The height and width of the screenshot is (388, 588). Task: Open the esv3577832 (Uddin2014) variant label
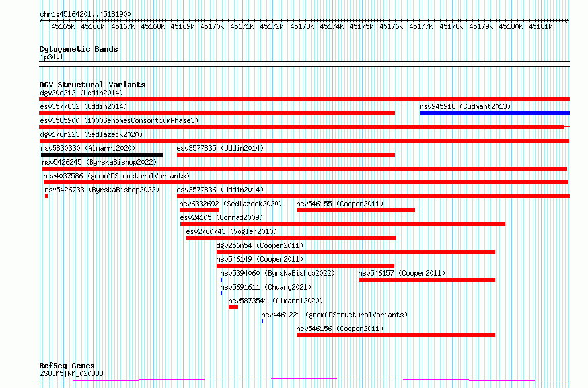click(83, 106)
